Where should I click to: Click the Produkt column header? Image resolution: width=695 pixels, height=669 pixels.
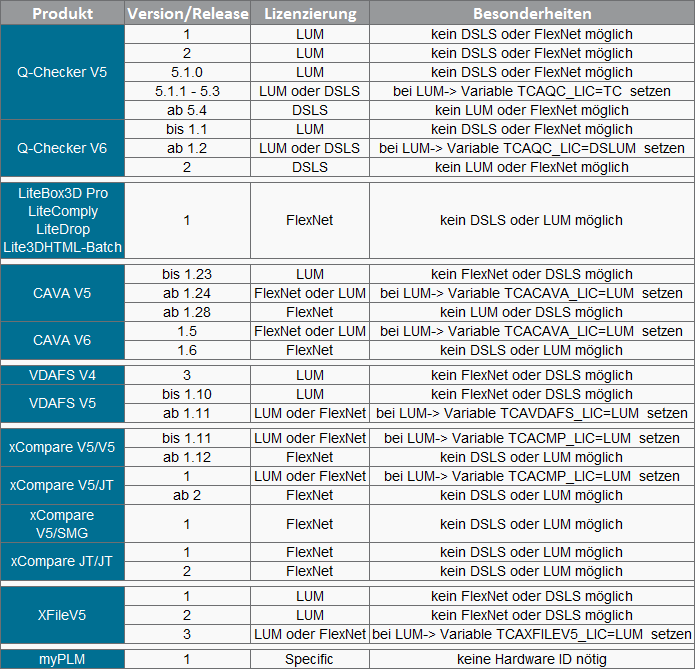62,13
